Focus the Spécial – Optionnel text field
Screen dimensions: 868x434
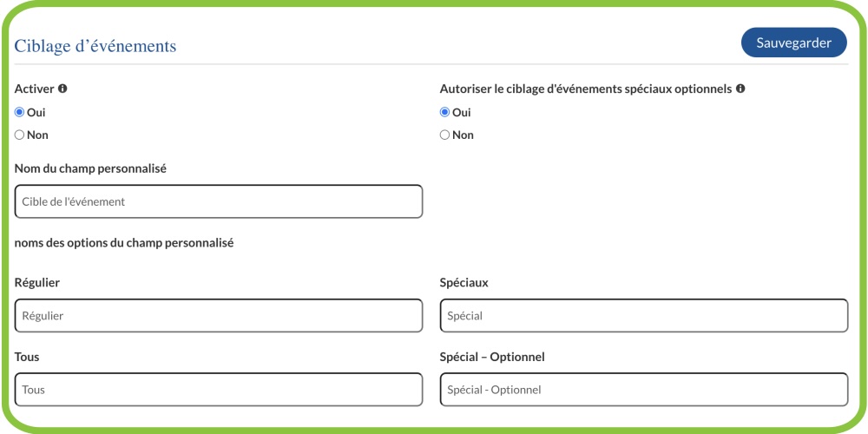[x=643, y=390]
